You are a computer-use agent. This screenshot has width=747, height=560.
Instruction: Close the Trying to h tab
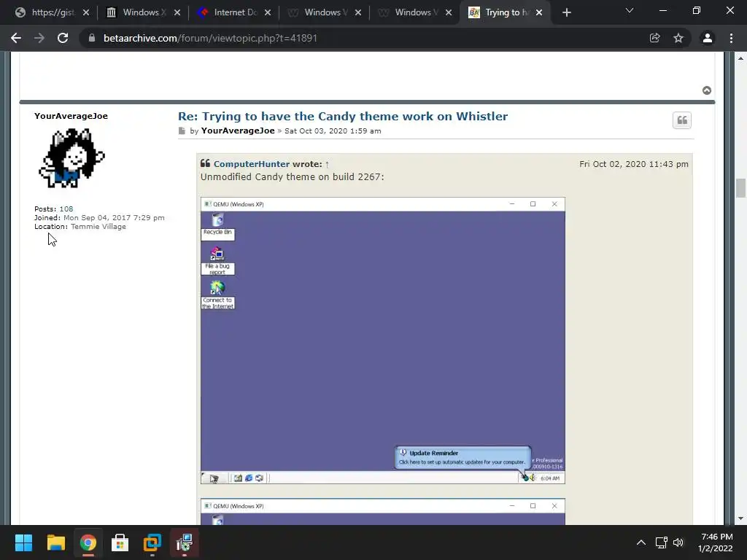(539, 13)
